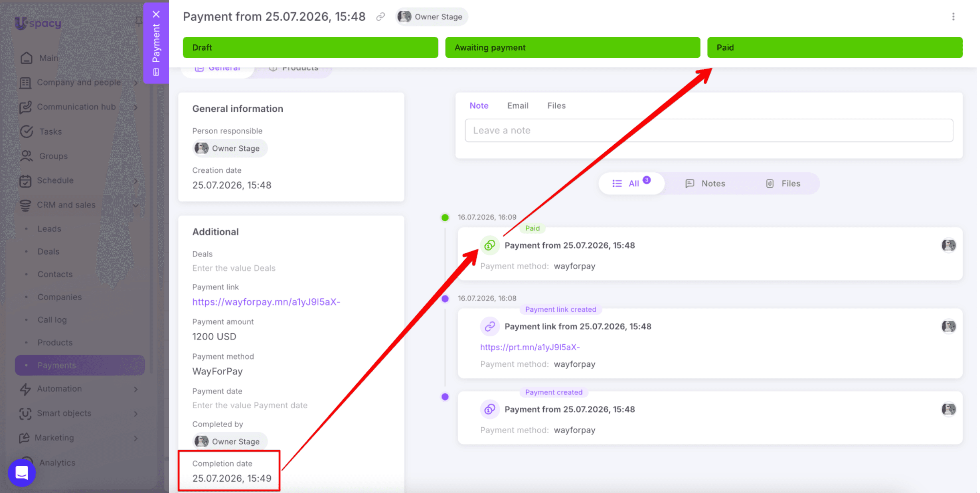Click the Payment link created chain icon

(x=490, y=327)
